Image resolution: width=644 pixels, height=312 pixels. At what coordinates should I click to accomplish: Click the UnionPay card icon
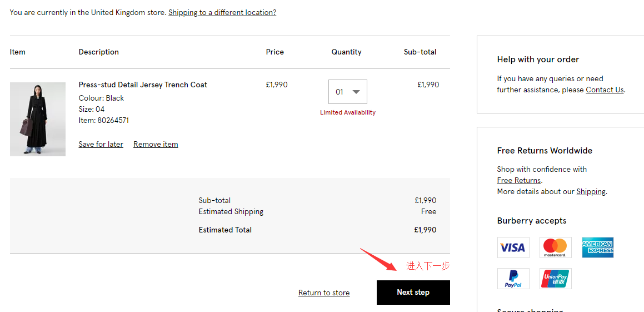pos(555,279)
